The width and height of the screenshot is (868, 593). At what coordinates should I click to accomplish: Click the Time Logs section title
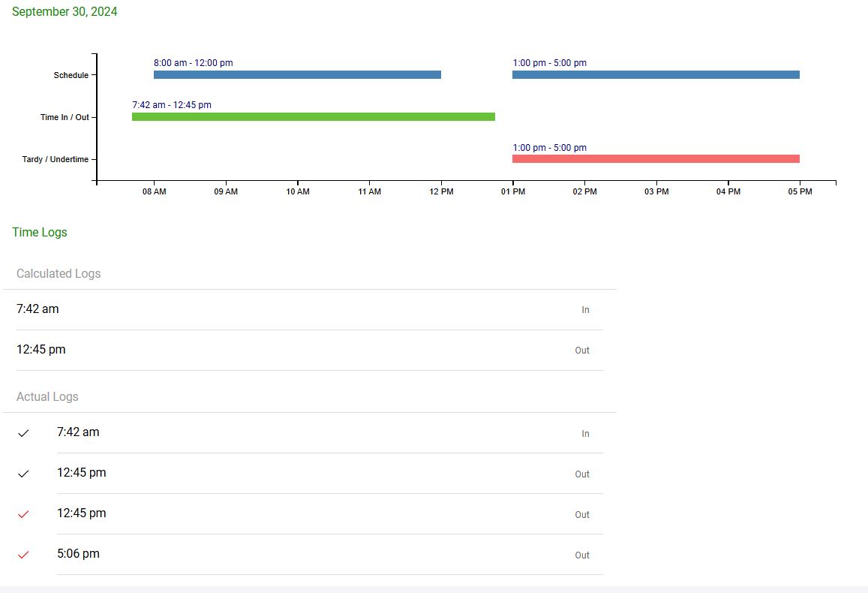(x=40, y=233)
